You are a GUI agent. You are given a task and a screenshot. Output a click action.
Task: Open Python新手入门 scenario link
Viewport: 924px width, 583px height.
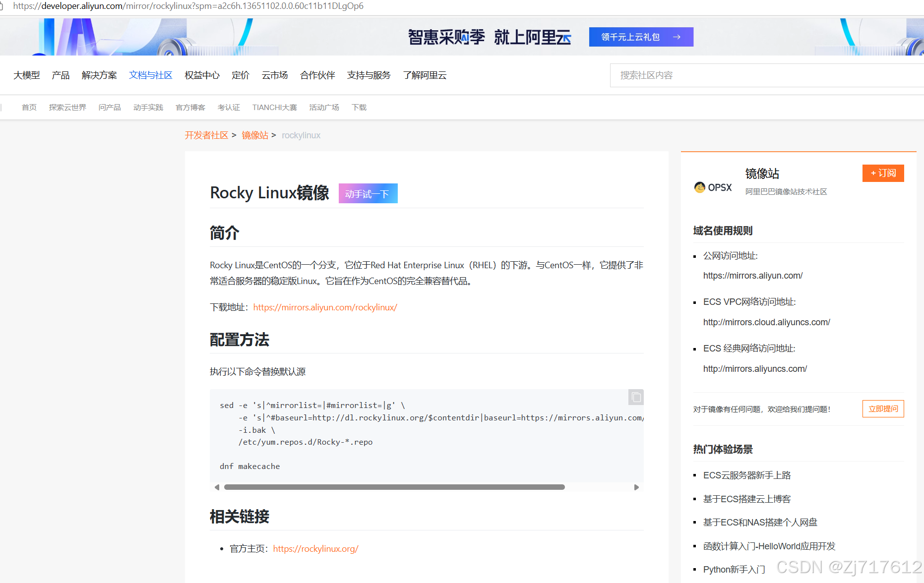734,570
